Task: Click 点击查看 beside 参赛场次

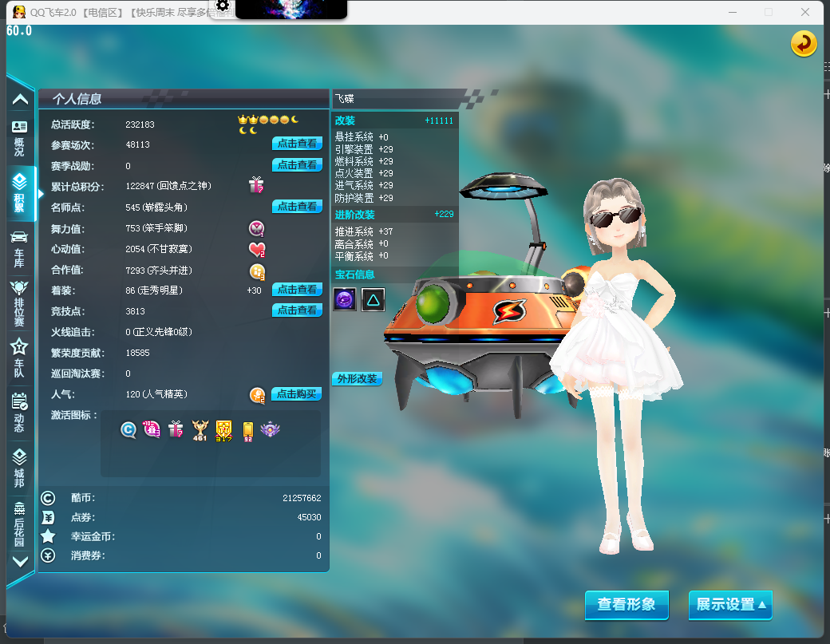Action: click(x=297, y=144)
